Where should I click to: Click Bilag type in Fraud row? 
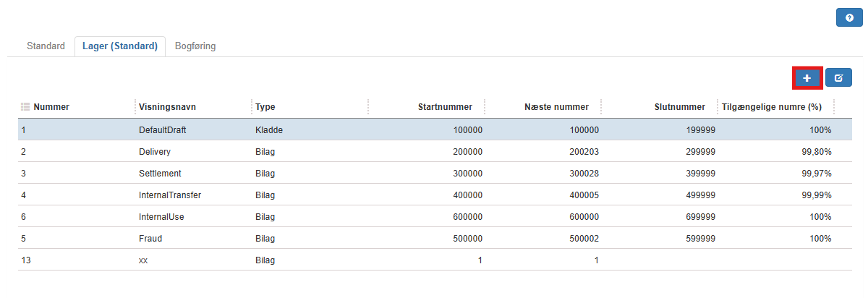click(265, 239)
